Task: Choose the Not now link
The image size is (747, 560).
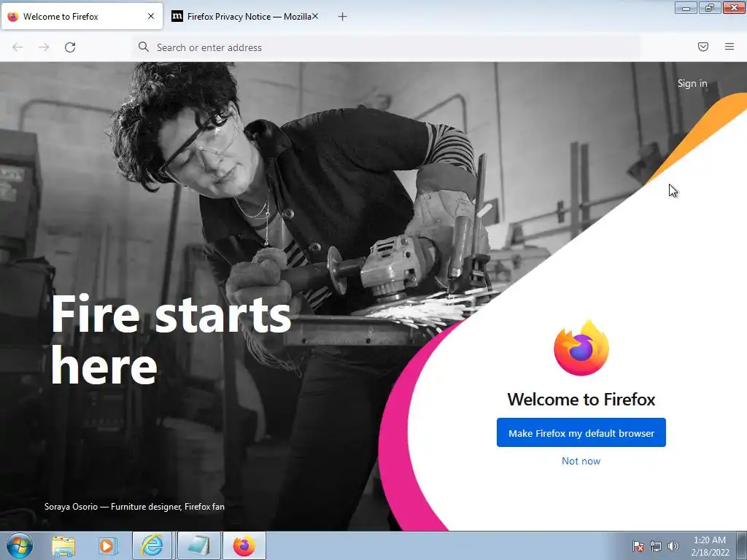Action: pyautogui.click(x=581, y=461)
